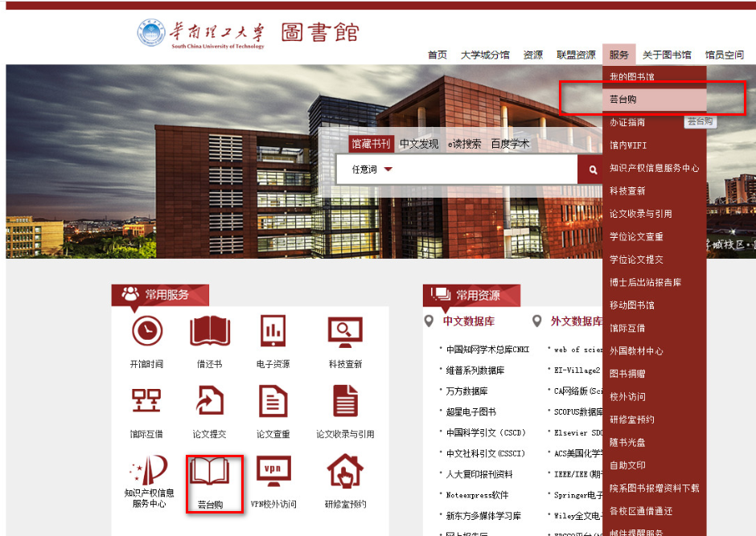756x536 pixels.
Task: Select 学位论文提交 in the 服务 dropdown
Action: click(x=655, y=260)
